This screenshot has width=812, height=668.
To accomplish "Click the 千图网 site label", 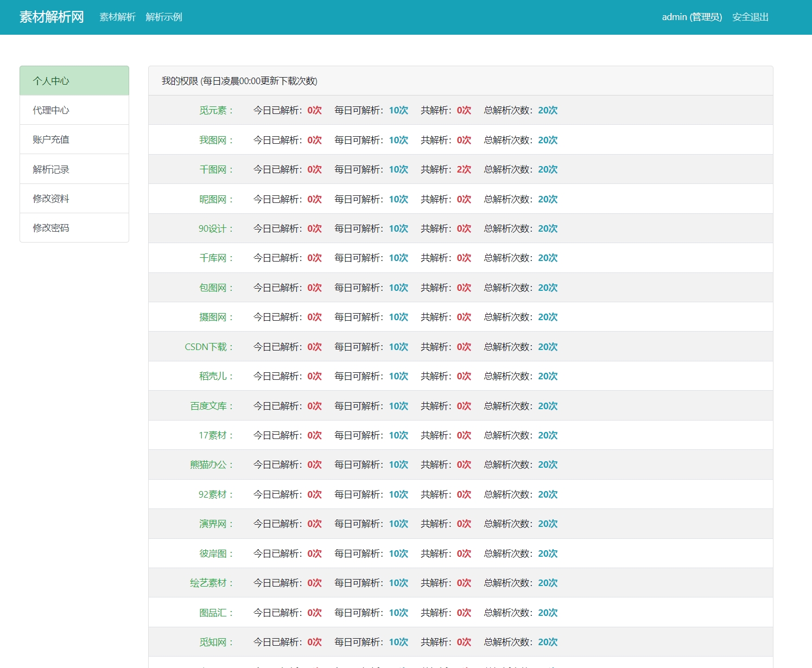I will pos(216,169).
